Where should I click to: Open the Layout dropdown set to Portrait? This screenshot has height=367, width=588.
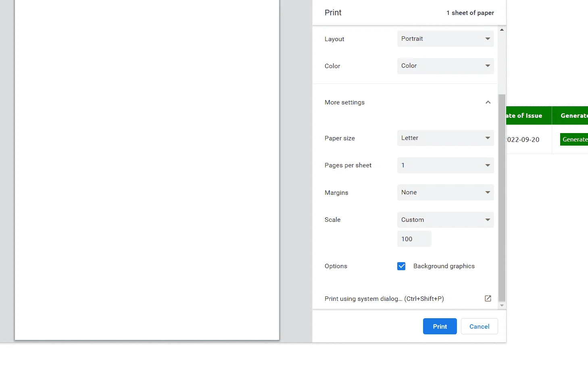point(445,39)
